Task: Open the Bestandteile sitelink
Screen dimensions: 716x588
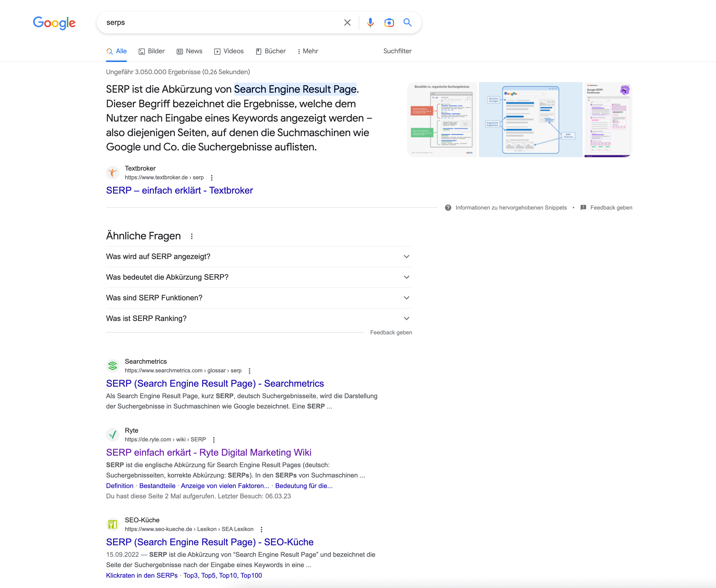Action: (157, 486)
